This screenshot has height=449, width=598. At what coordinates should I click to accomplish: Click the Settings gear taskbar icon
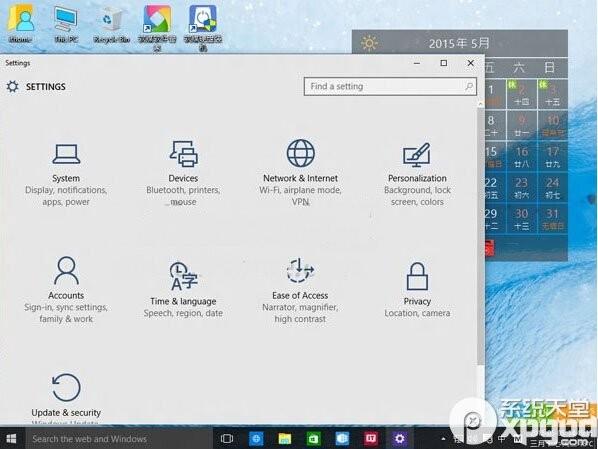399,439
